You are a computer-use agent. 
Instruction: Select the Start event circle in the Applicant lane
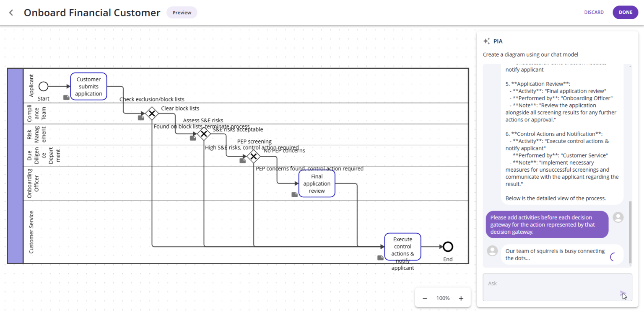point(43,87)
